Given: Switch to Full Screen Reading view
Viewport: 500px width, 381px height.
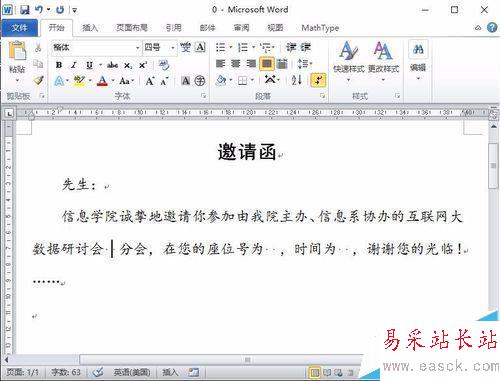Looking at the screenshot, I should point(327,372).
